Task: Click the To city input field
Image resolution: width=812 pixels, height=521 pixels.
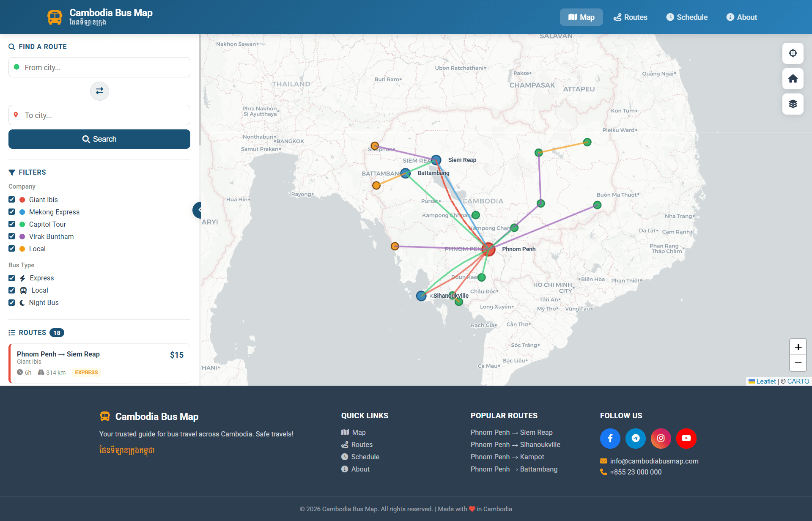Action: pyautogui.click(x=99, y=115)
